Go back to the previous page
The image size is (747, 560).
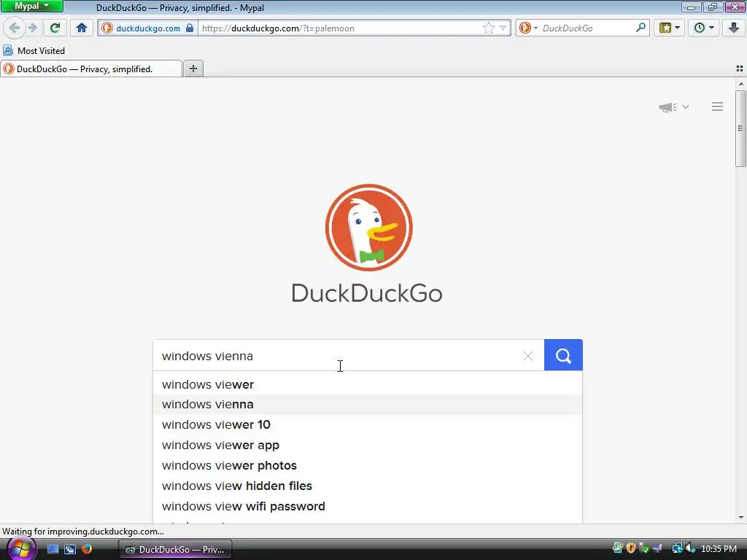pyautogui.click(x=15, y=28)
